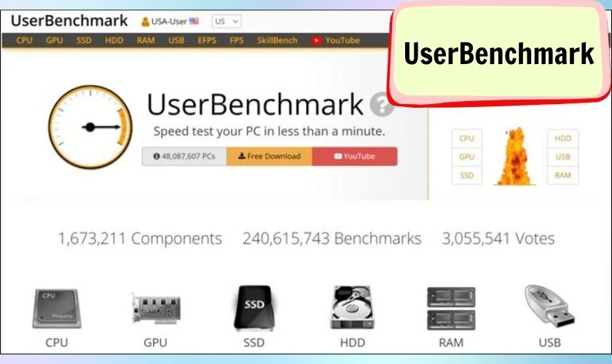Click the speedometer gauge icon
The height and width of the screenshot is (364, 612).
[90, 127]
